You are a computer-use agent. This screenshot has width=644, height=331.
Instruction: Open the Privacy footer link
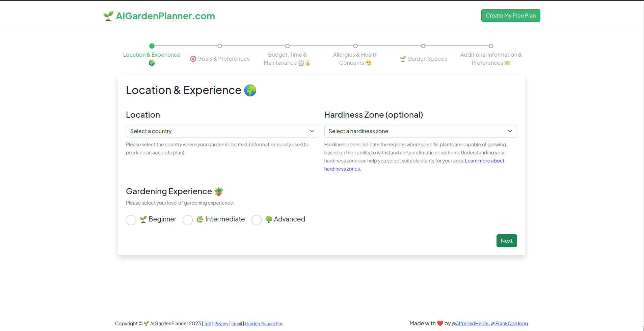[x=221, y=324]
